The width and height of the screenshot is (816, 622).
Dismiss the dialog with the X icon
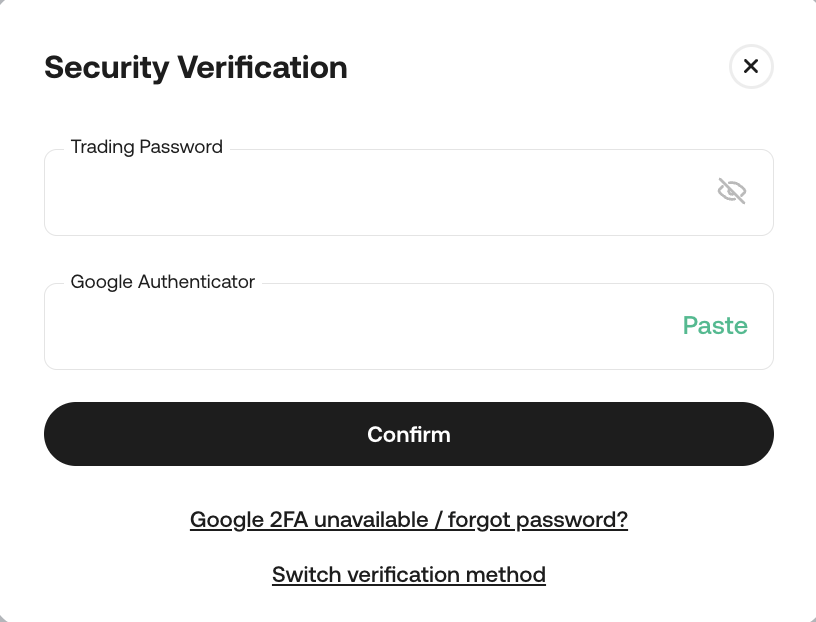(x=751, y=67)
